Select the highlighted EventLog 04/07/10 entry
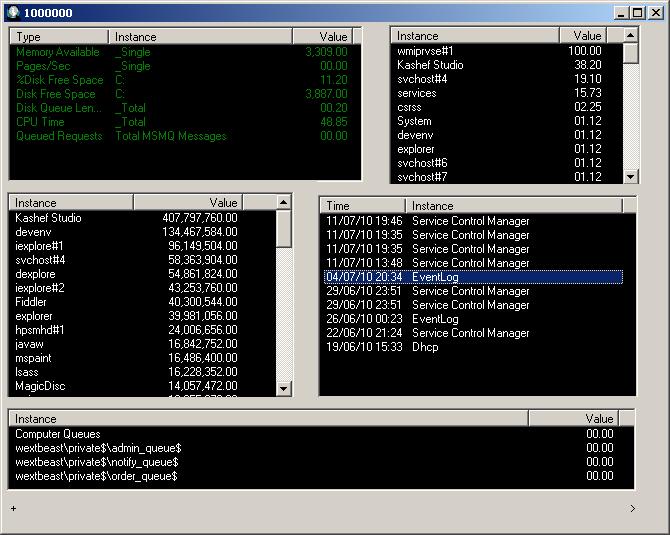 [472, 277]
